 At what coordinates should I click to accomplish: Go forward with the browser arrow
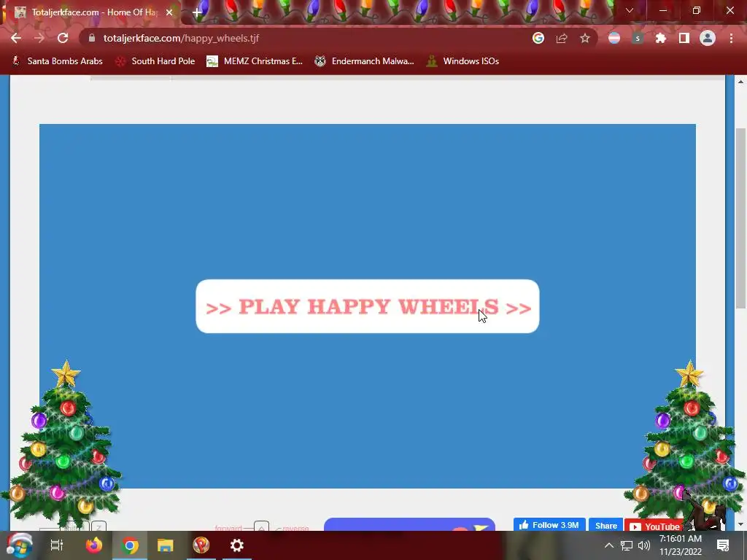pos(39,38)
